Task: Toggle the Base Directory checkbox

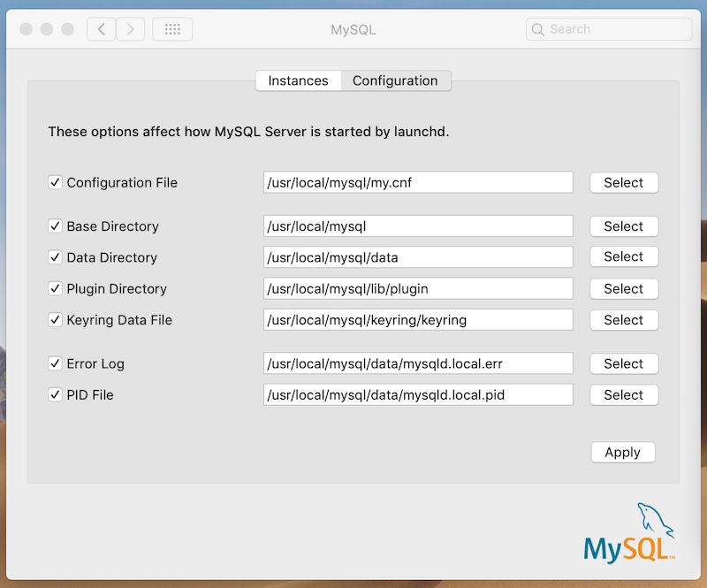Action: (55, 225)
